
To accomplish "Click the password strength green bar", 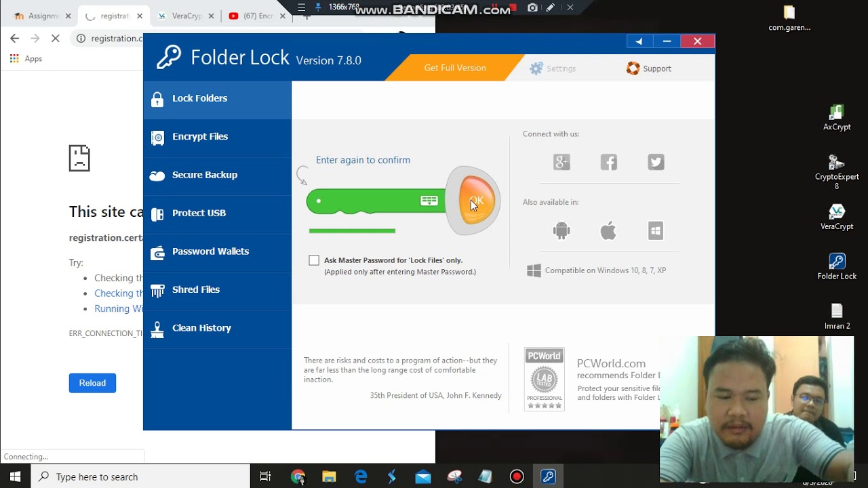I will (352, 231).
